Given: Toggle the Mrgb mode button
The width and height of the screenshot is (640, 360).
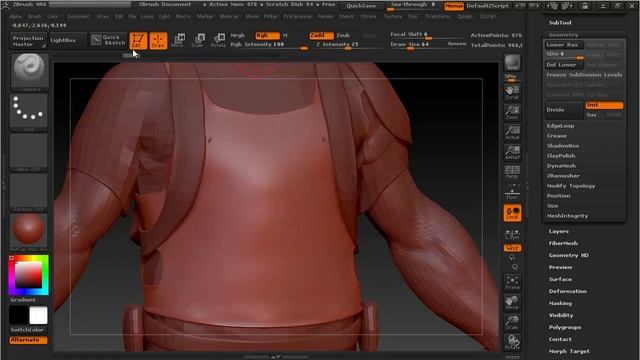Looking at the screenshot, I should point(238,36).
